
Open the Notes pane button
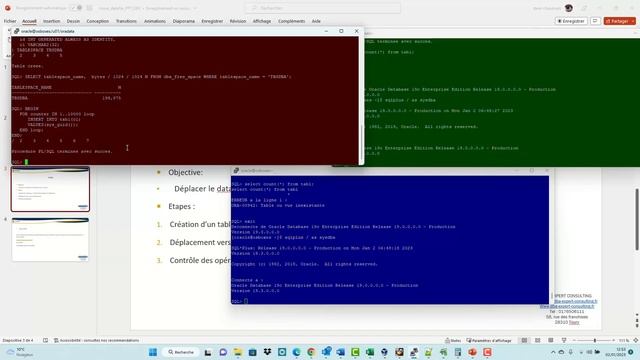(x=453, y=340)
